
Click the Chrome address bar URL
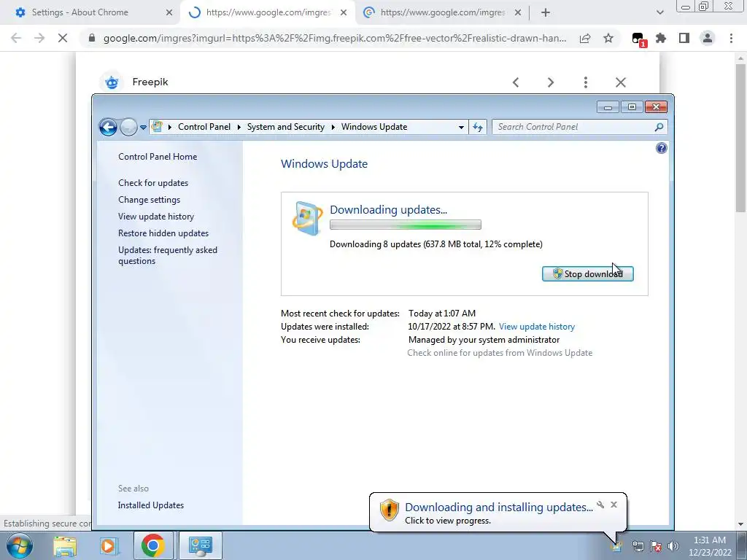click(334, 38)
